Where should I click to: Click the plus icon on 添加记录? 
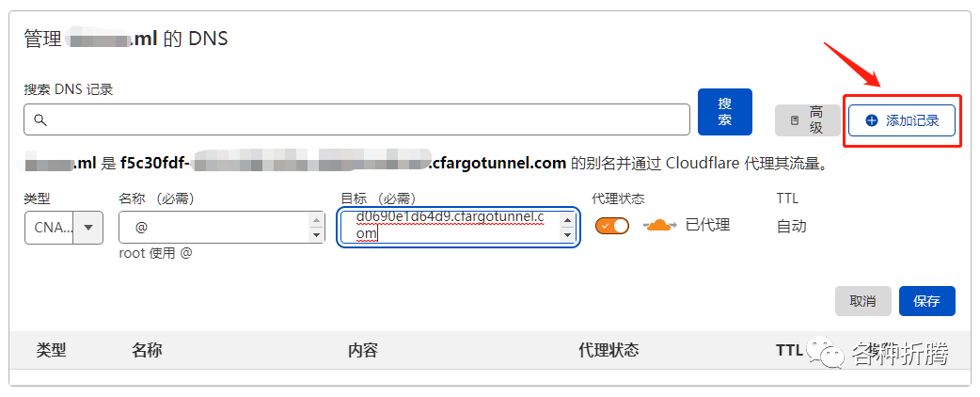(872, 120)
